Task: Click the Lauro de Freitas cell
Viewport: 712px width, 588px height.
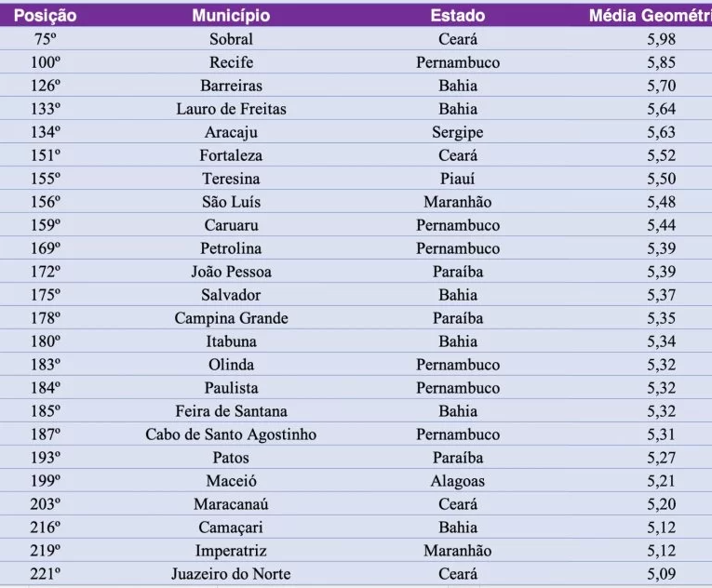Action: tap(231, 109)
